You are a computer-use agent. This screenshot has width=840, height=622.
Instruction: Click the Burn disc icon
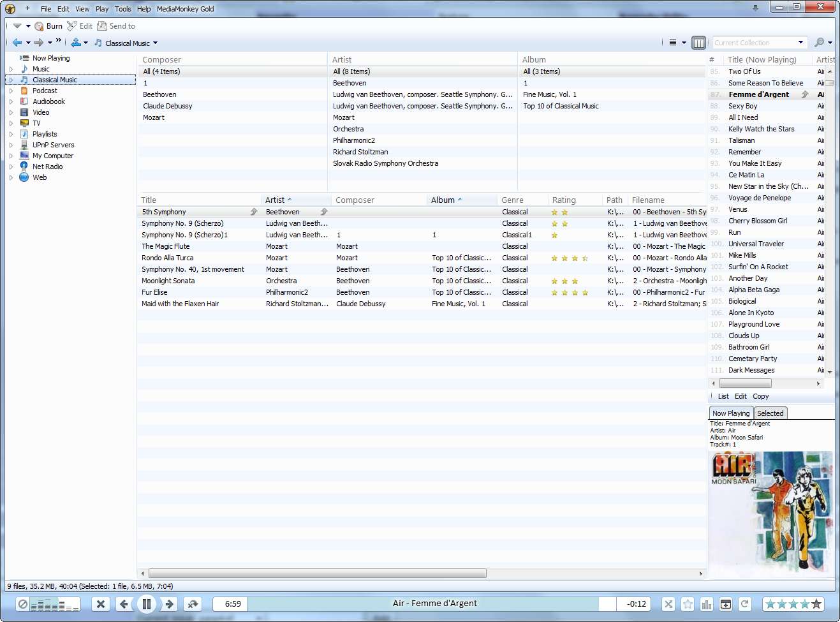point(40,26)
